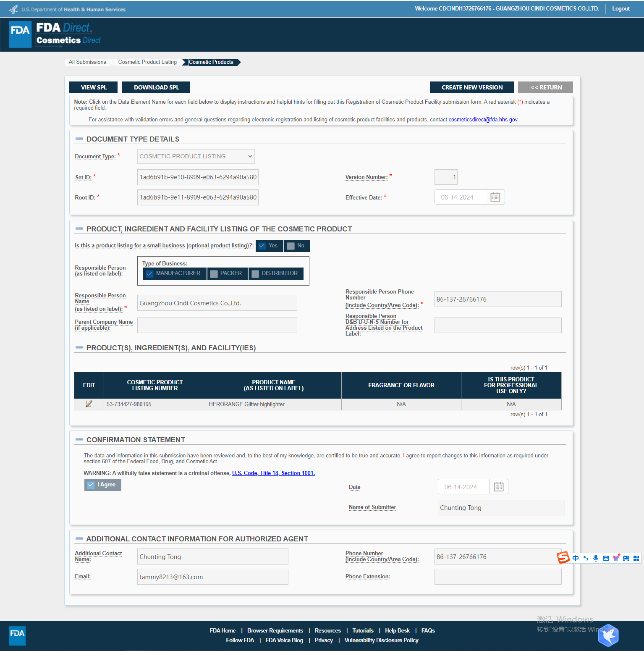Click the edit pencil icon in product row

89,404
